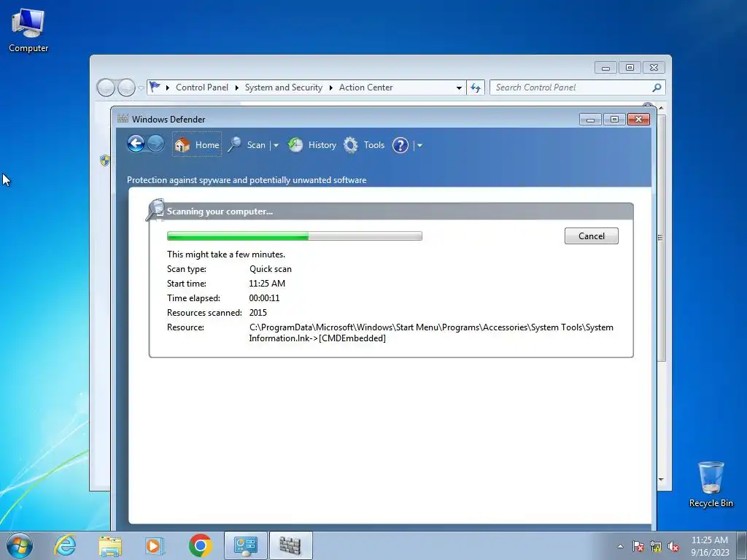747x560 pixels.
Task: Switch to Windows Defender taskbar button
Action: click(290, 545)
